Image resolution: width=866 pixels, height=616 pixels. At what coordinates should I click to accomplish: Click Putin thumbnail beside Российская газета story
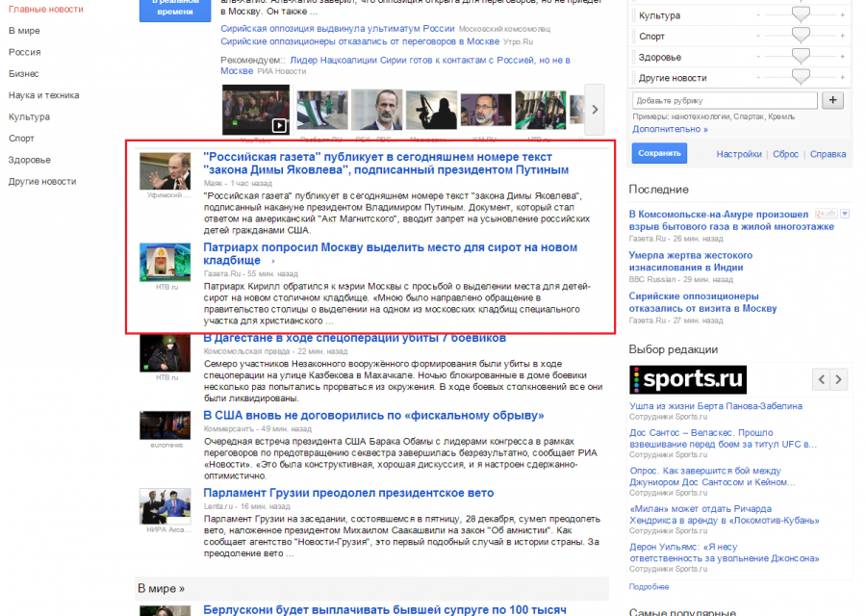click(165, 170)
